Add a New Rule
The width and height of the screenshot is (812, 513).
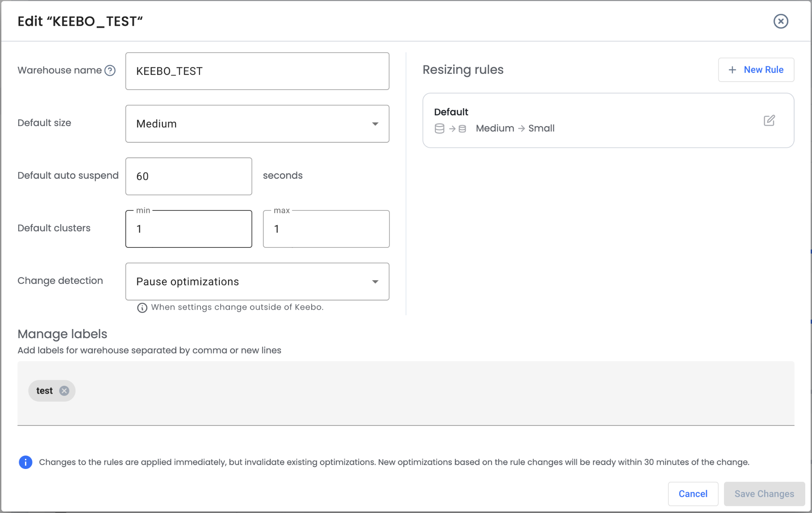756,70
